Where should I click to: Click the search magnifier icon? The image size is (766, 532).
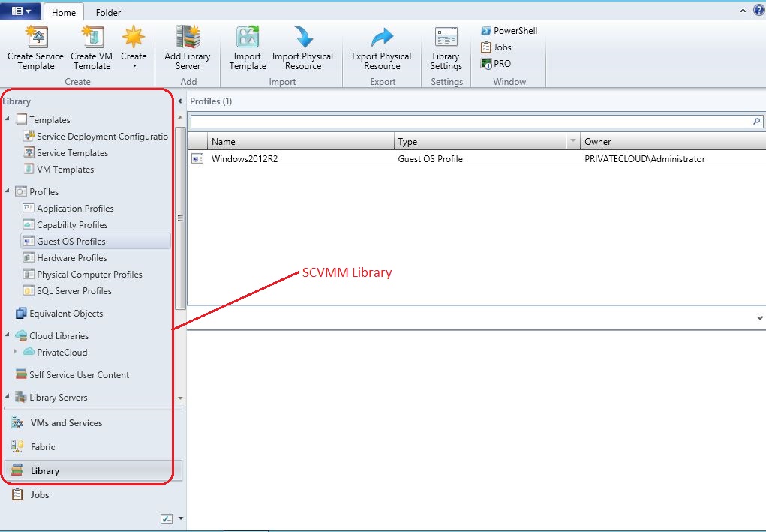click(757, 121)
